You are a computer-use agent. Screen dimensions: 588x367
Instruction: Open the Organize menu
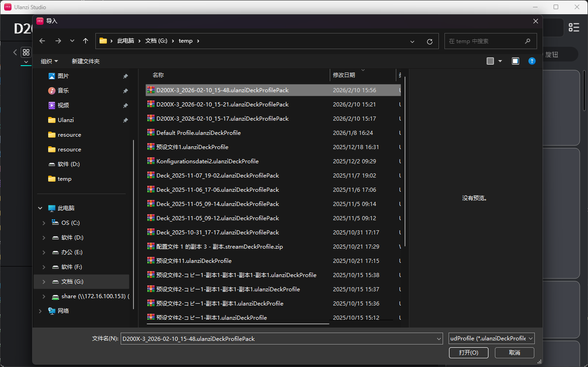pos(49,61)
